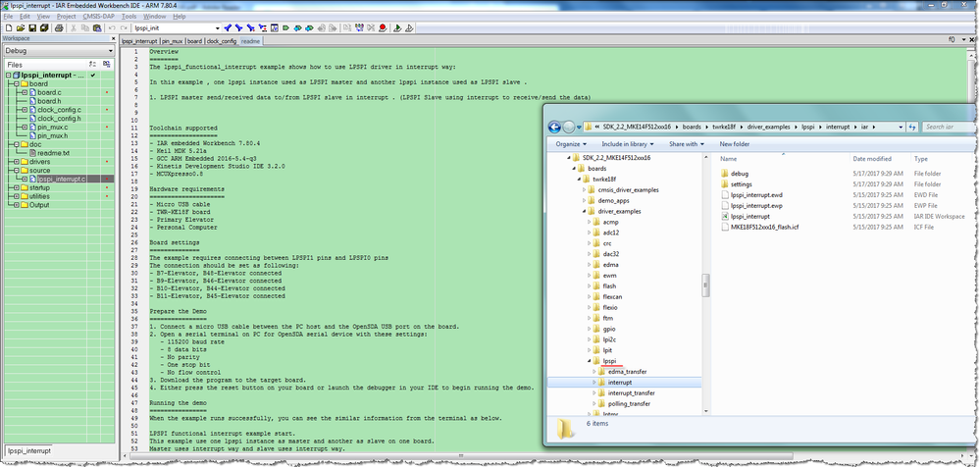Open the Replace toolbar icon
This screenshot has height=467, width=980.
262,28
